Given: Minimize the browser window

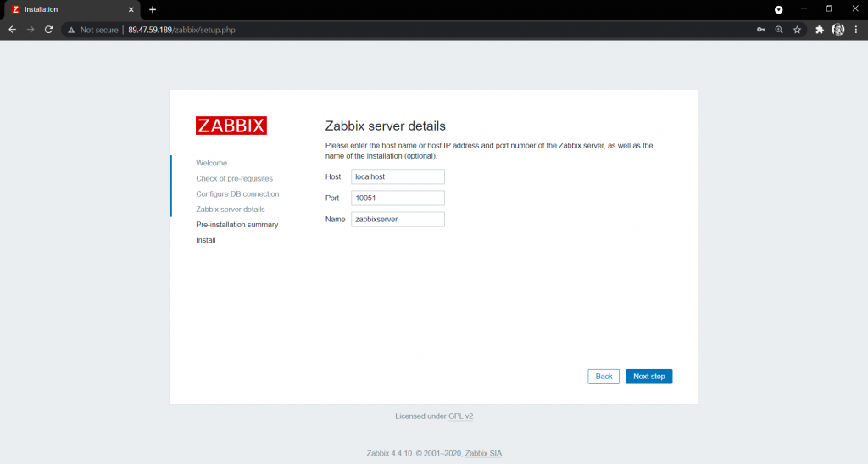Looking at the screenshot, I should [x=804, y=9].
